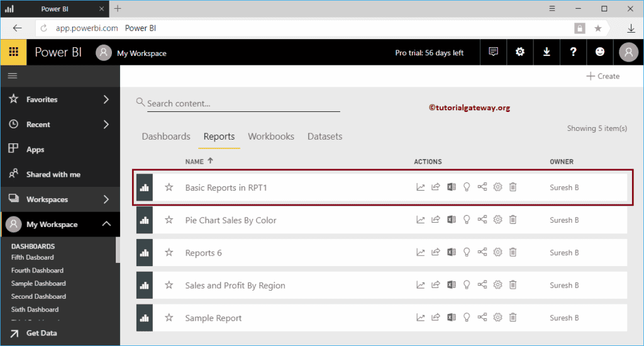Share the Reports 6 report
This screenshot has height=346, width=644.
tap(436, 252)
